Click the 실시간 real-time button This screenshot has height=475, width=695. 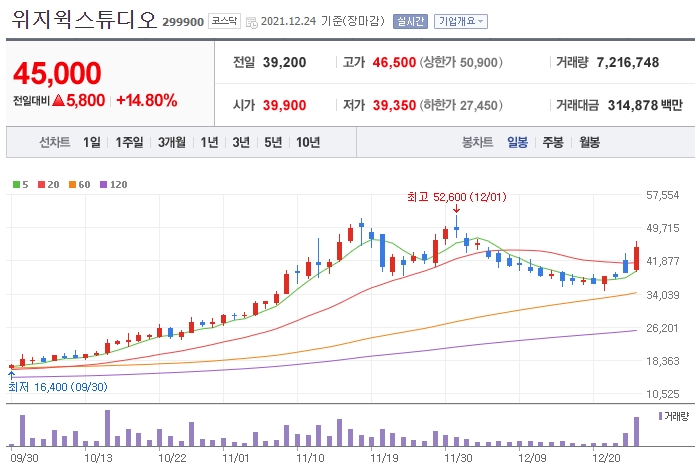pyautogui.click(x=410, y=21)
